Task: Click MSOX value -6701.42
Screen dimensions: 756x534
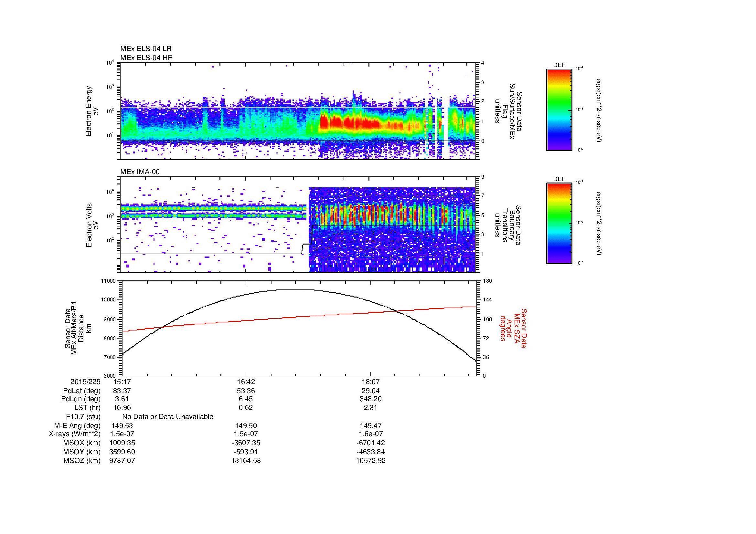Action: tap(371, 443)
